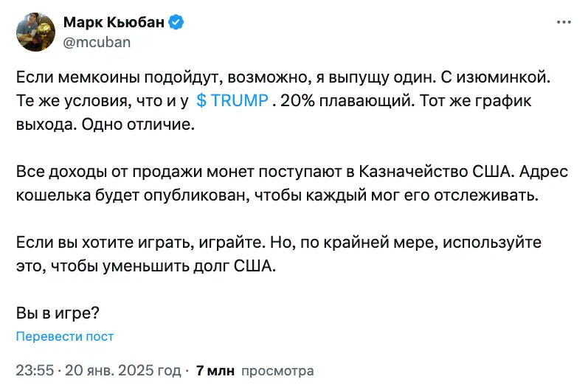Image resolution: width=588 pixels, height=385 pixels.
Task: Open the $TRUMP cashtag link
Action: click(232, 100)
